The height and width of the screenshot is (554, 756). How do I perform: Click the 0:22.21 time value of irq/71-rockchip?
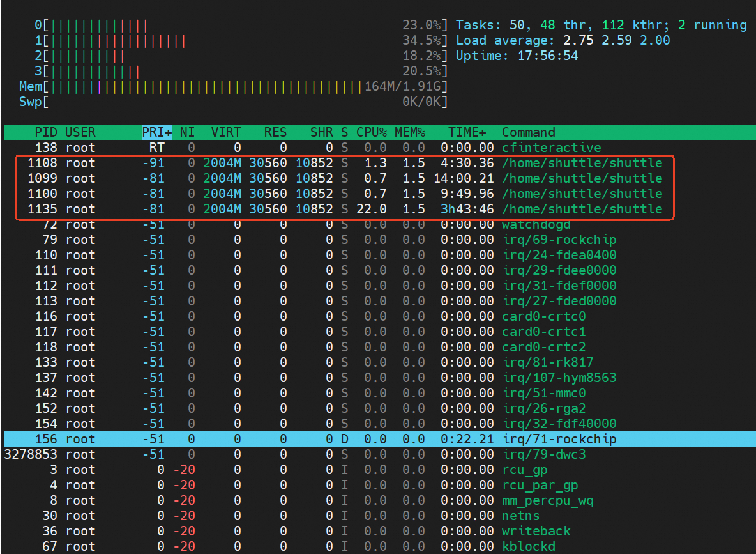467,439
